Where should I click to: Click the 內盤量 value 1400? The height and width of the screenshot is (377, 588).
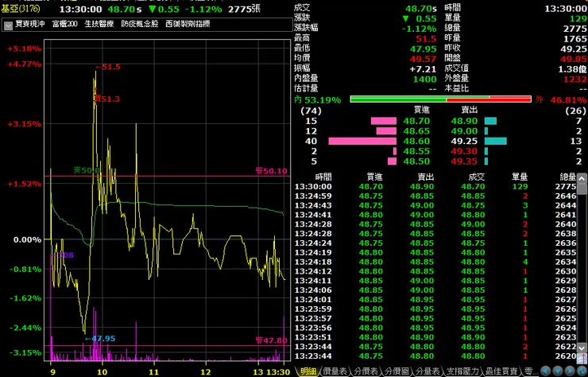425,80
